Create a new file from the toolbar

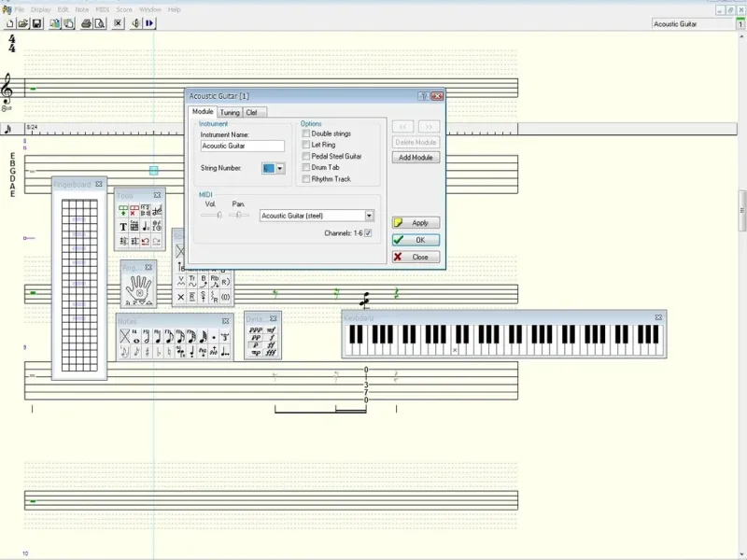pyautogui.click(x=9, y=23)
